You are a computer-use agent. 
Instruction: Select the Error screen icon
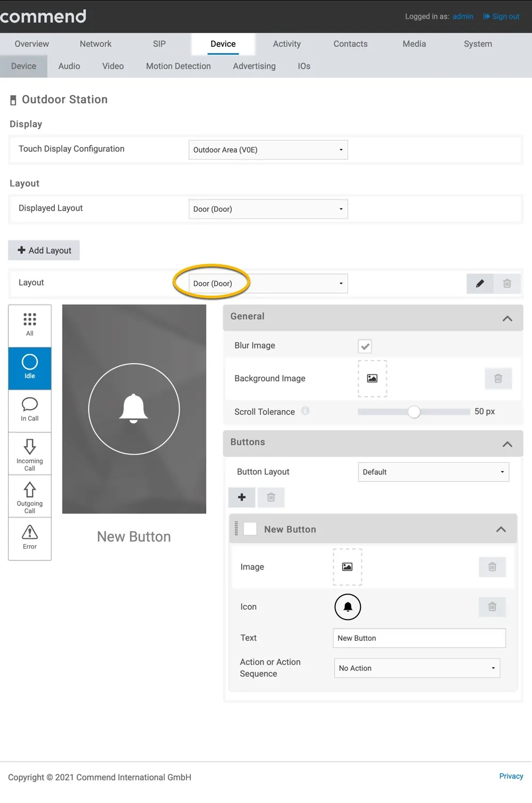coord(30,538)
